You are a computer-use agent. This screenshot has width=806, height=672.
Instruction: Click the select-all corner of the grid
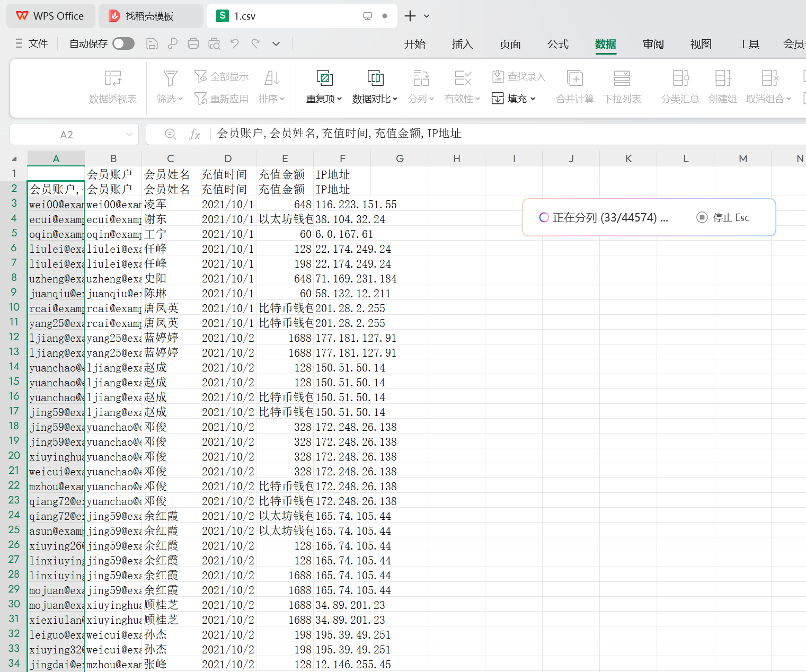point(14,158)
